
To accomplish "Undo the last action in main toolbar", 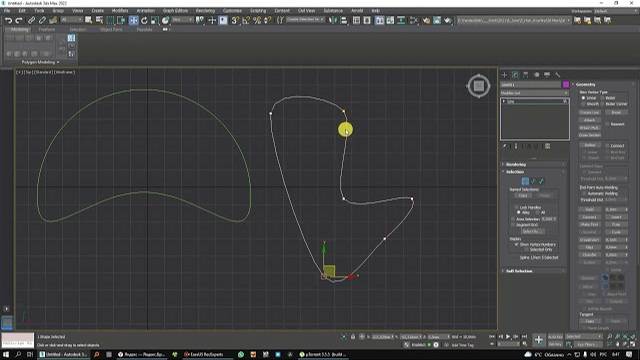I will coord(8,20).
